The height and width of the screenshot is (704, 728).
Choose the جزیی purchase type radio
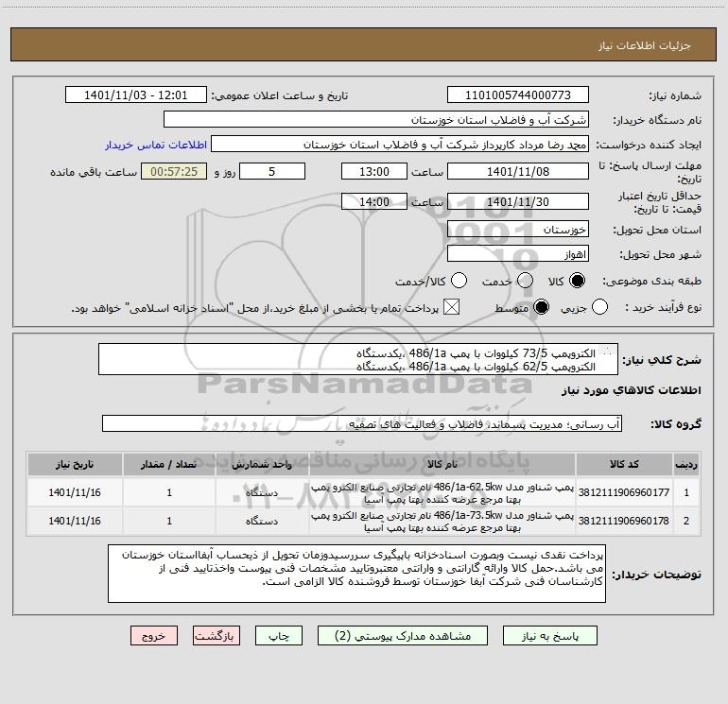[599, 307]
